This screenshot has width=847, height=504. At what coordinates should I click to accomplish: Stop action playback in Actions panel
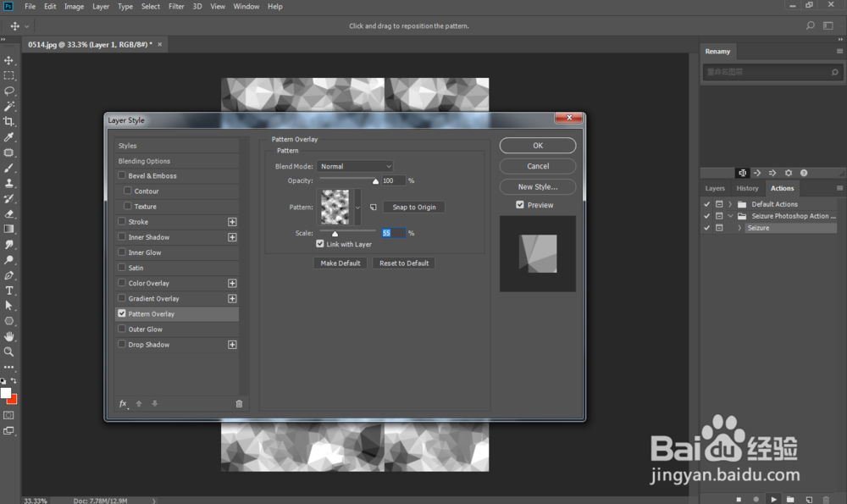(739, 499)
